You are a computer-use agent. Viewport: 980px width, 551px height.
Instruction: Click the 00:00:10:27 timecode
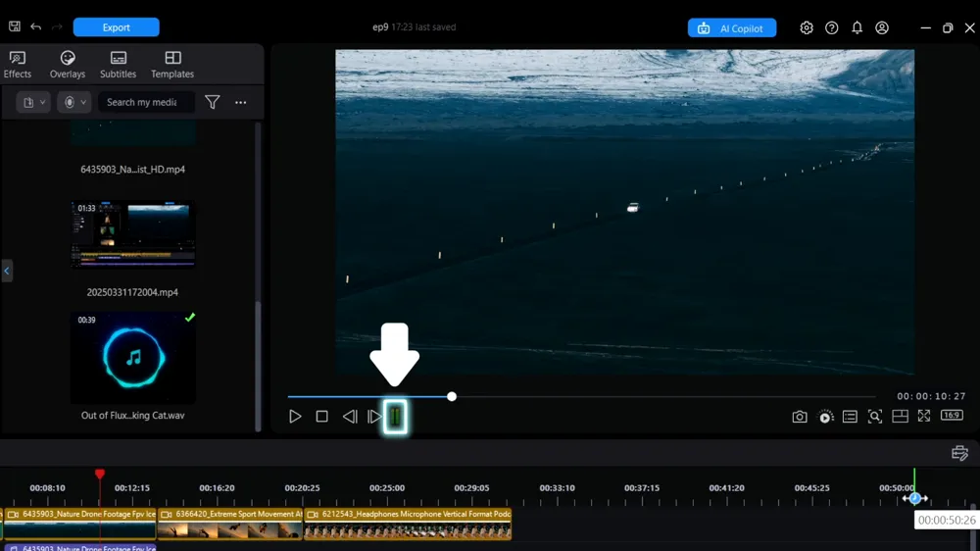tap(931, 396)
